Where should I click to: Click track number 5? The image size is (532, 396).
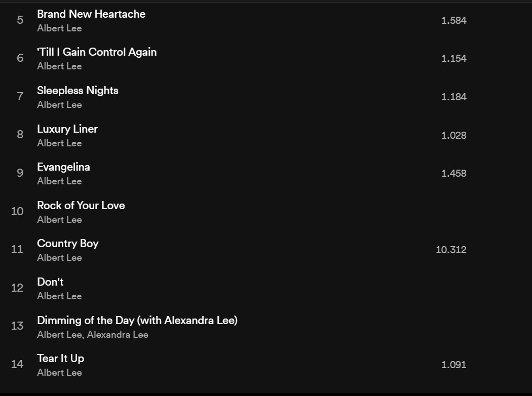coord(20,20)
